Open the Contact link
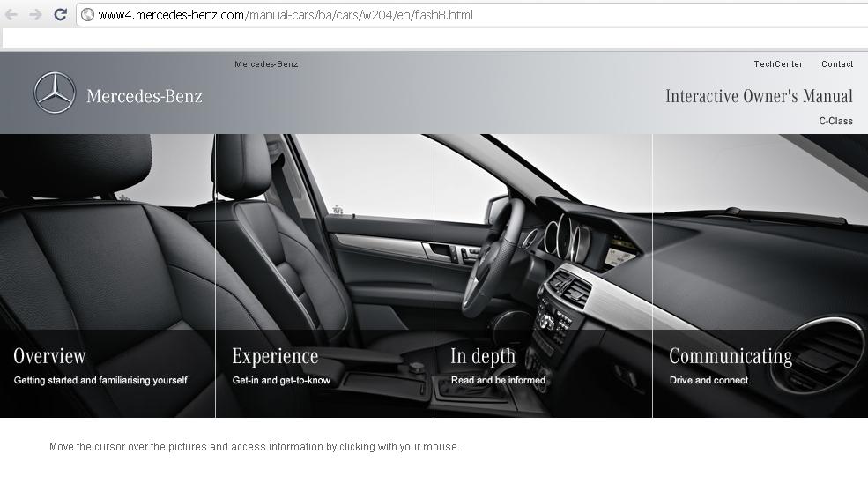The width and height of the screenshot is (868, 491). (x=837, y=64)
